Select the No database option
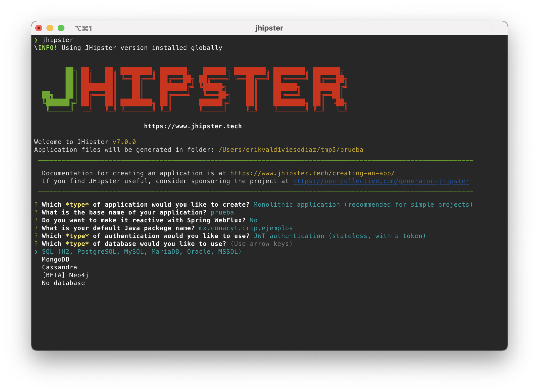 click(x=63, y=283)
